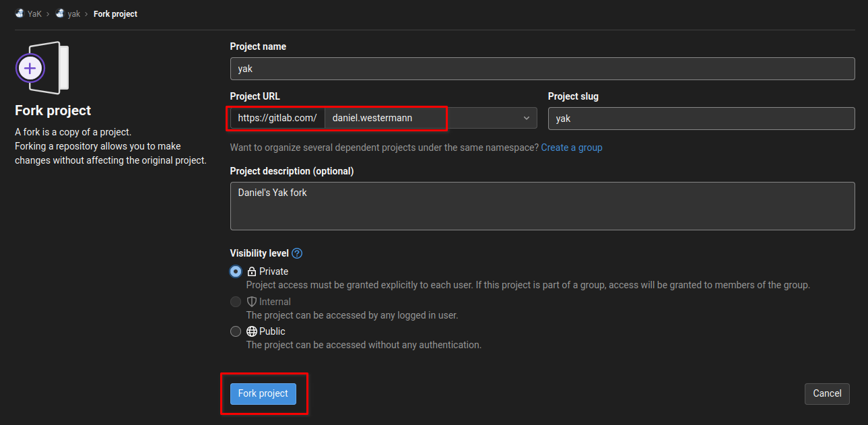Click into the Project description text area
Image resolution: width=868 pixels, height=425 pixels.
click(x=542, y=206)
